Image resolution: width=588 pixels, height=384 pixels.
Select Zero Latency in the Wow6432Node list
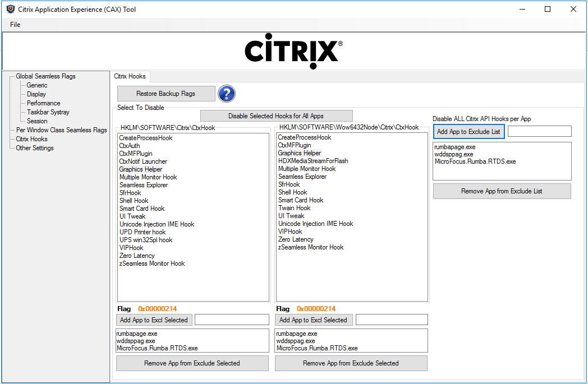[x=296, y=239]
